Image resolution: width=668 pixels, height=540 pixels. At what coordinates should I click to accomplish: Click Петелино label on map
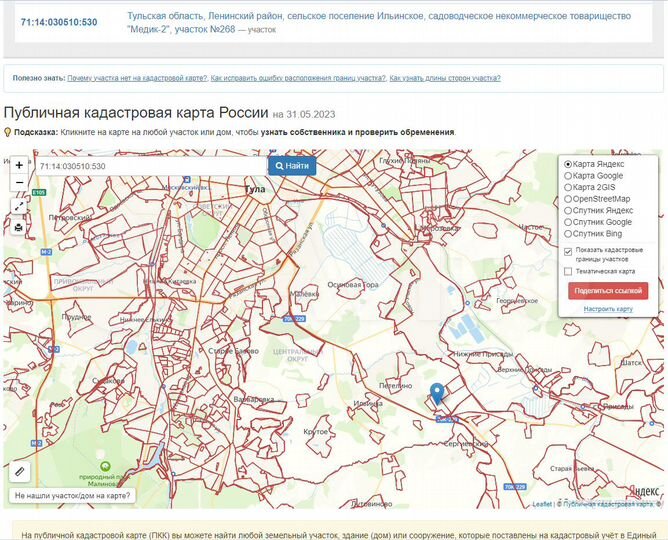pos(395,386)
